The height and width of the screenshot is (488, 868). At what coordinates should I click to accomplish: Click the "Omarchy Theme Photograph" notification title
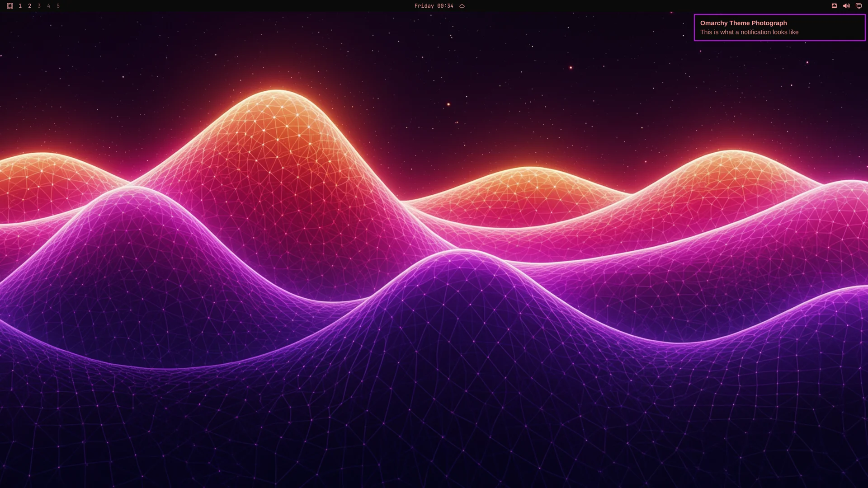743,23
